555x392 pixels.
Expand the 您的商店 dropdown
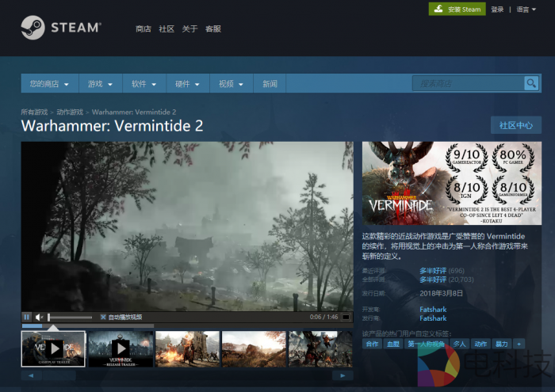click(x=49, y=84)
